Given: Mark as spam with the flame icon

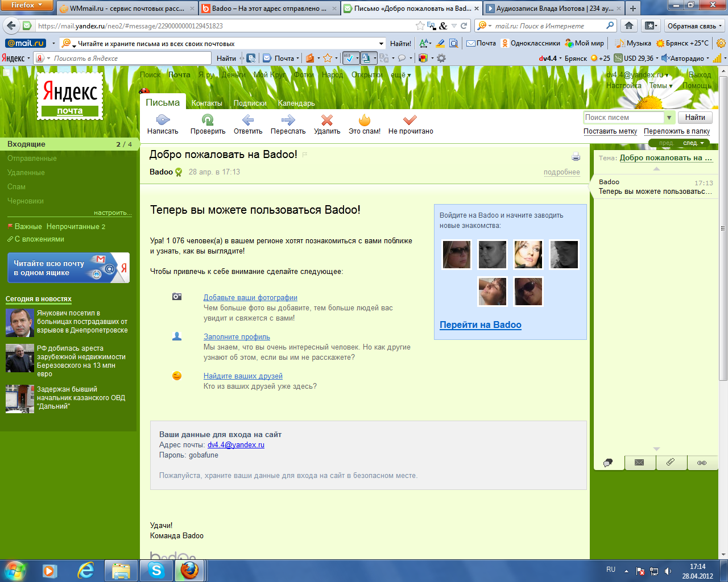Looking at the screenshot, I should pyautogui.click(x=365, y=120).
